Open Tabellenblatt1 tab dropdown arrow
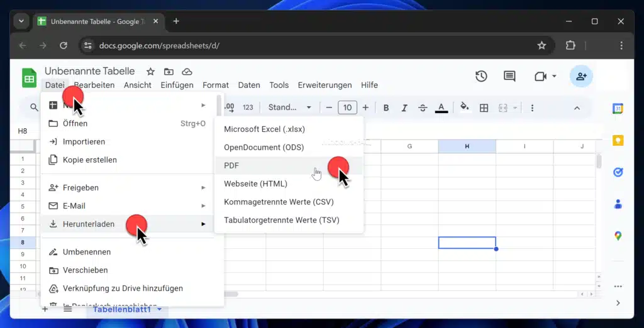 pos(160,309)
